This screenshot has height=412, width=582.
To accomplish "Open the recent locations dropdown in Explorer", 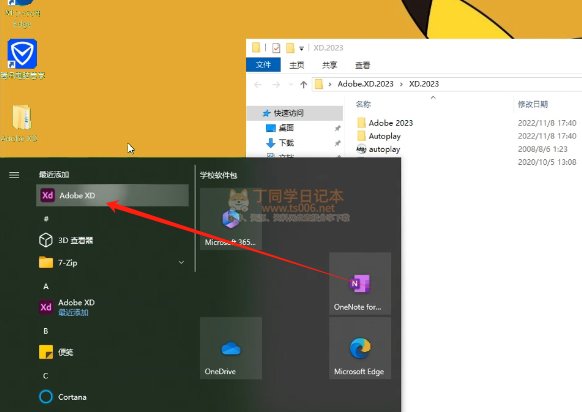I will coord(291,85).
